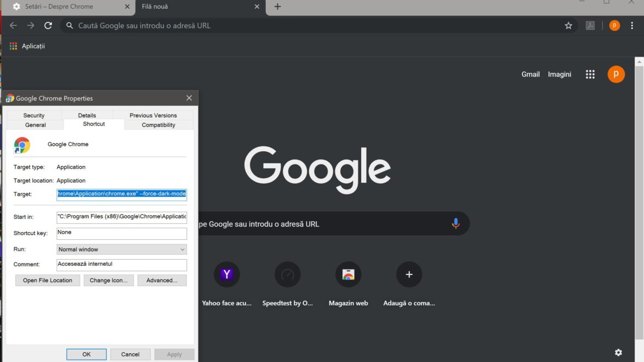The image size is (644, 362).
Task: Close the Filă nouă tab
Action: point(256,7)
